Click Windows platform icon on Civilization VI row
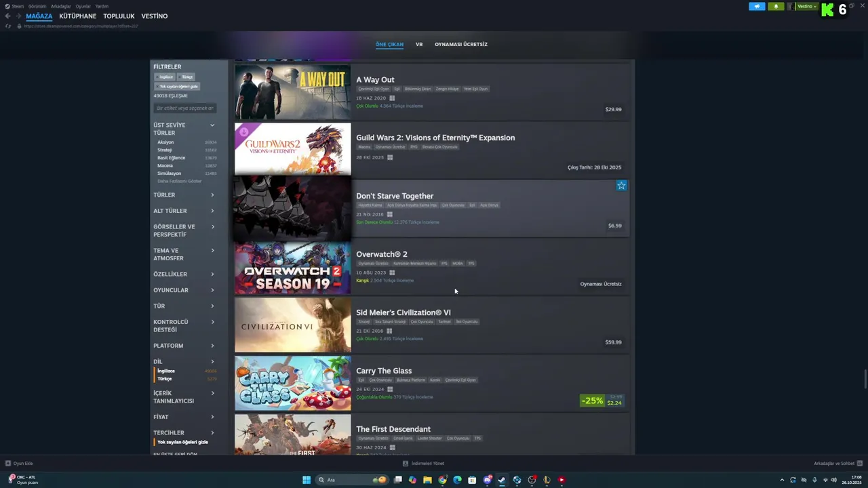Viewport: 868px width, 488px height. [x=389, y=331]
